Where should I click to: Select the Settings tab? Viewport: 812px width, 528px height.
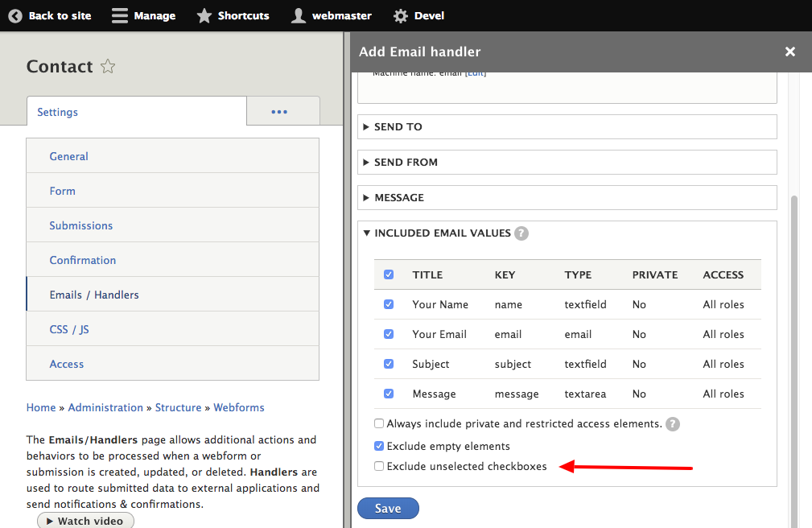click(x=137, y=112)
